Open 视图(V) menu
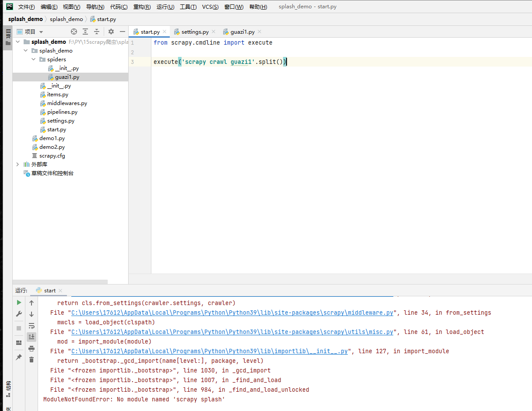 pos(72,7)
